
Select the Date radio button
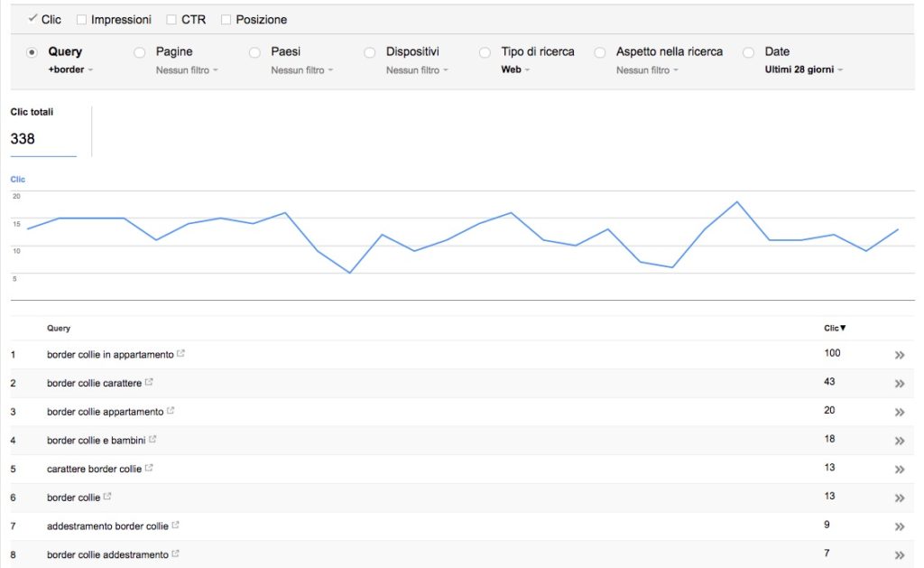748,52
